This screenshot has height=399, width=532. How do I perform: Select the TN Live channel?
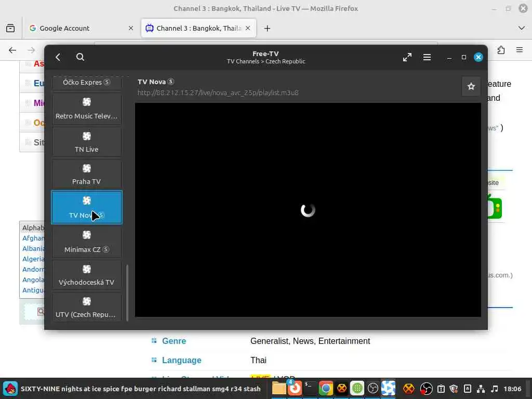[x=87, y=142]
